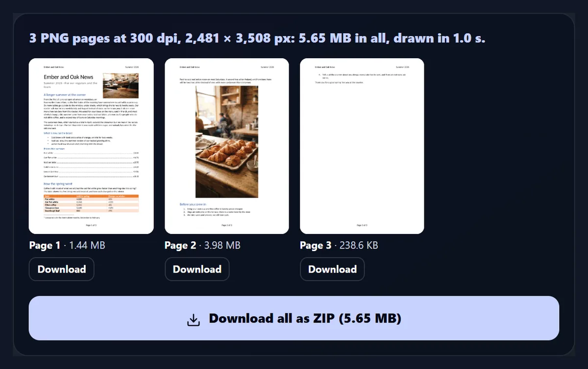Click Download all as ZIP button
The height and width of the screenshot is (369, 588).
pyautogui.click(x=294, y=318)
